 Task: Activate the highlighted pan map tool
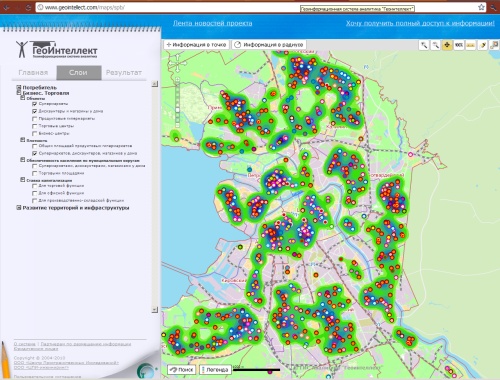[447, 45]
